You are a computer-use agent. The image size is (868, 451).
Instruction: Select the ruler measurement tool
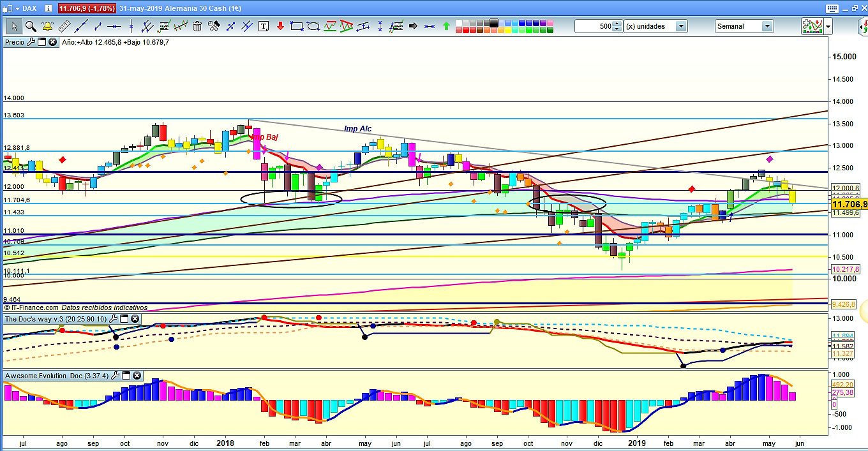(x=64, y=26)
